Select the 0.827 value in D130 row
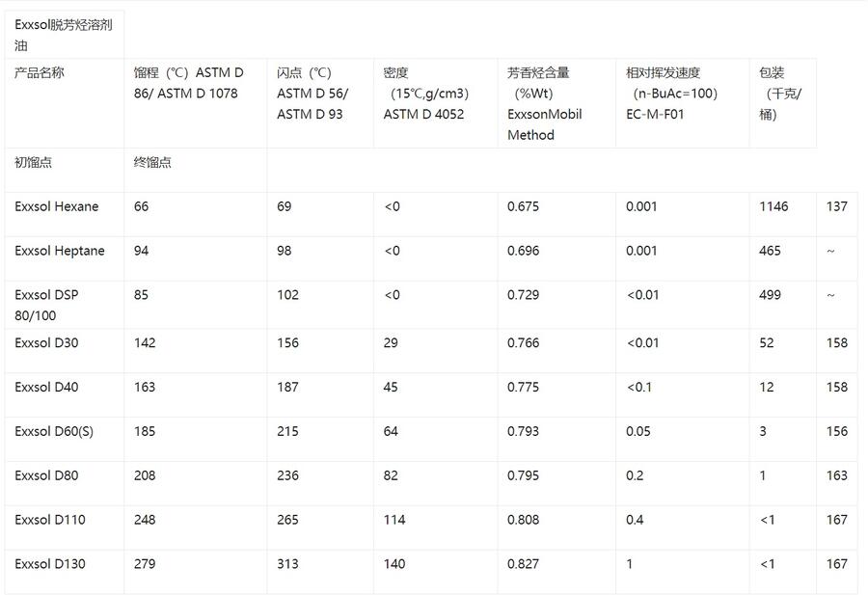Screen dimensions: 868x595 523,564
